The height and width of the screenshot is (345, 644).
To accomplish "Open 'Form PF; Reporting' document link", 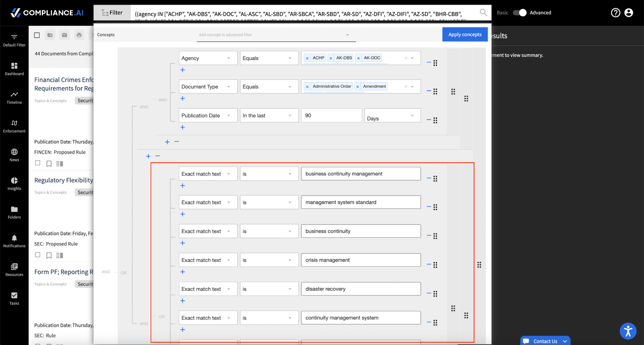I will click(64, 272).
